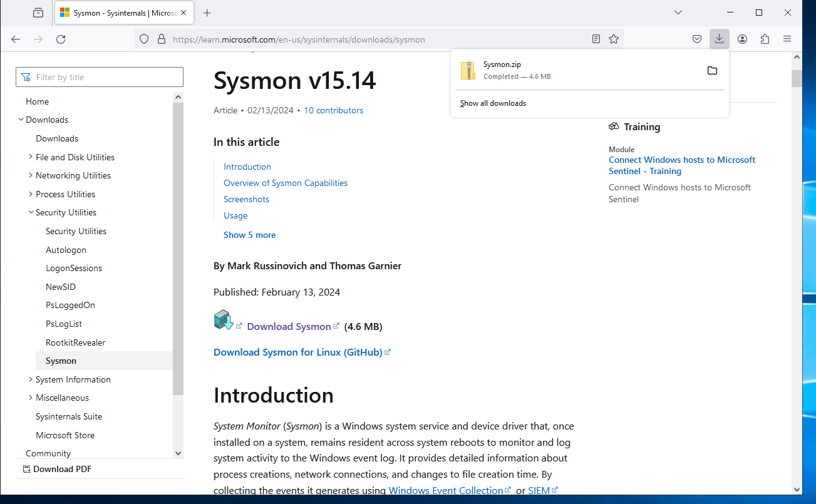Jump to Usage section

pos(235,215)
